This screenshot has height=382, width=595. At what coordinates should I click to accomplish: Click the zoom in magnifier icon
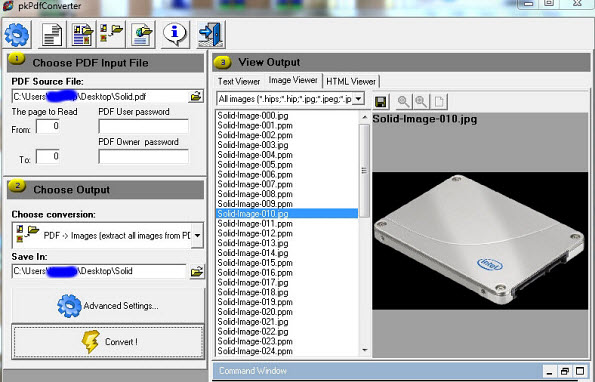tap(421, 102)
